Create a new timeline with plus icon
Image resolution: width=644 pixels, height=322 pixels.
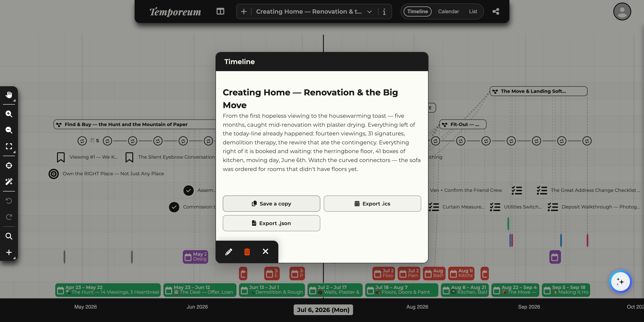(244, 11)
